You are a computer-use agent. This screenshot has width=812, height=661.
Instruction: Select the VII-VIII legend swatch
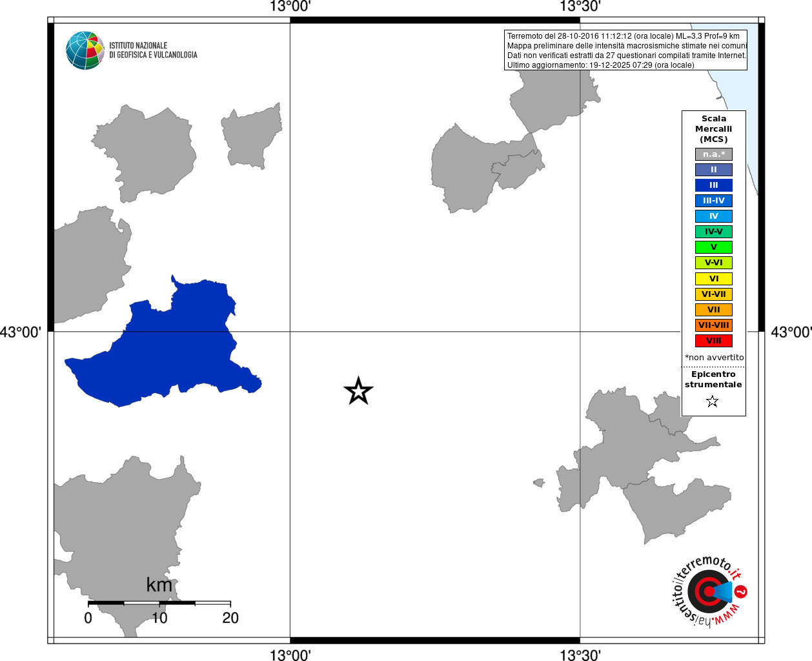coord(713,325)
